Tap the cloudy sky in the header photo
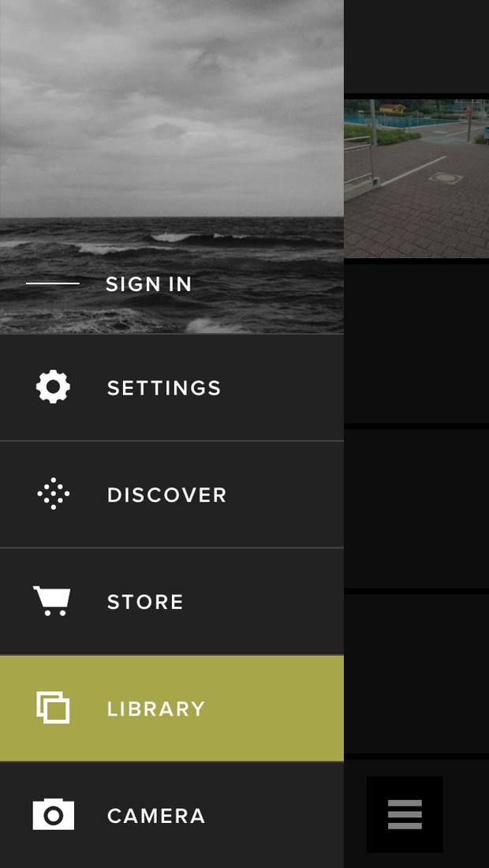This screenshot has width=489, height=868. coord(172,108)
